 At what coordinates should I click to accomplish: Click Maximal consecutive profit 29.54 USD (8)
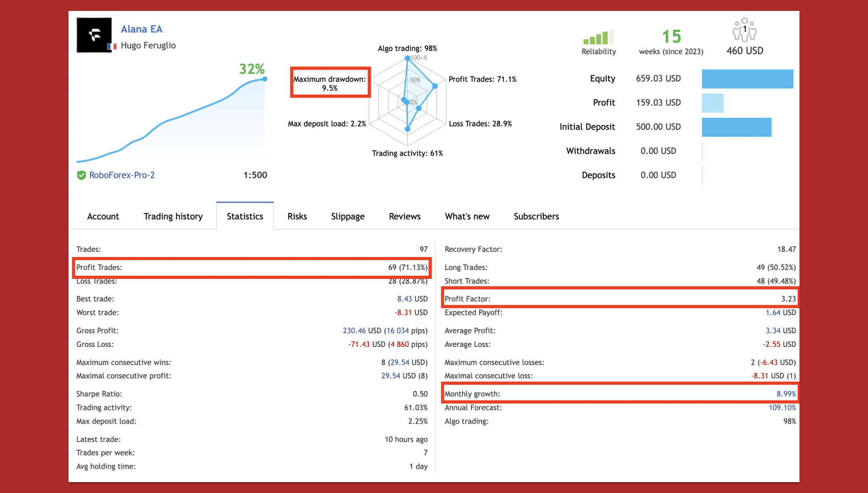click(x=404, y=376)
